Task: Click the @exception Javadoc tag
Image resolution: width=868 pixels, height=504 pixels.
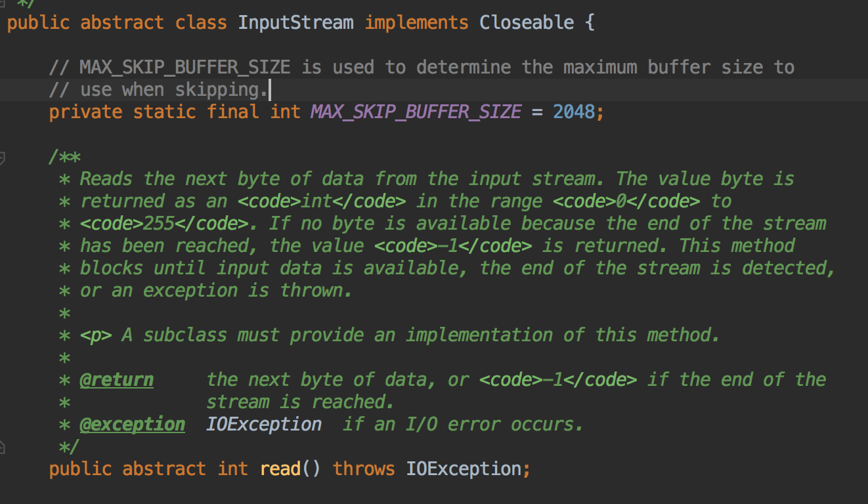Action: (x=132, y=425)
